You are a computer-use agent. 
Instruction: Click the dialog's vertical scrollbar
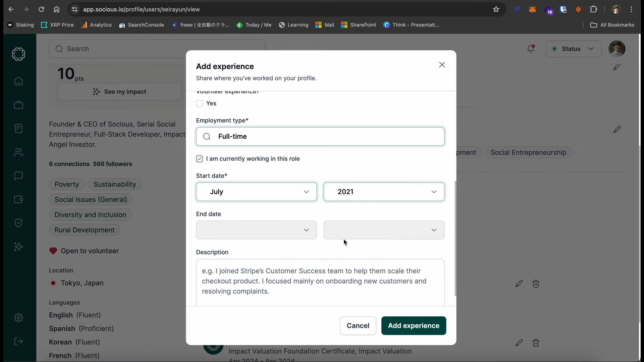pos(455,238)
